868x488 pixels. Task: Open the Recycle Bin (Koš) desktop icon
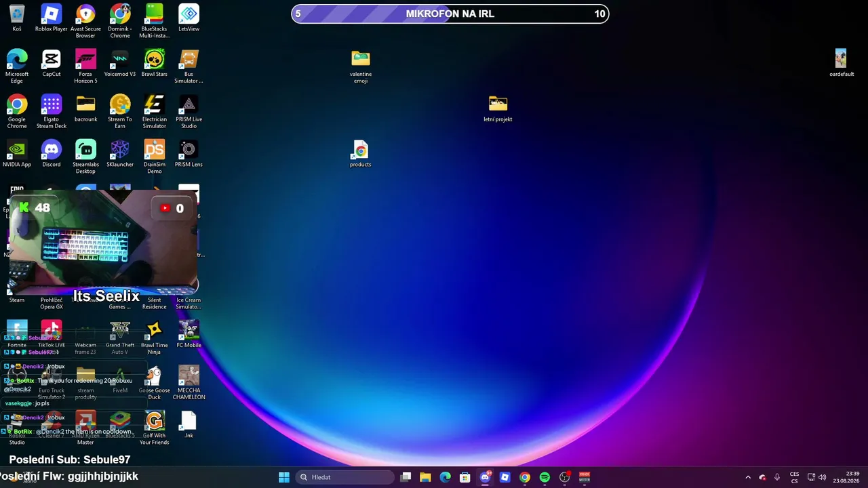17,18
